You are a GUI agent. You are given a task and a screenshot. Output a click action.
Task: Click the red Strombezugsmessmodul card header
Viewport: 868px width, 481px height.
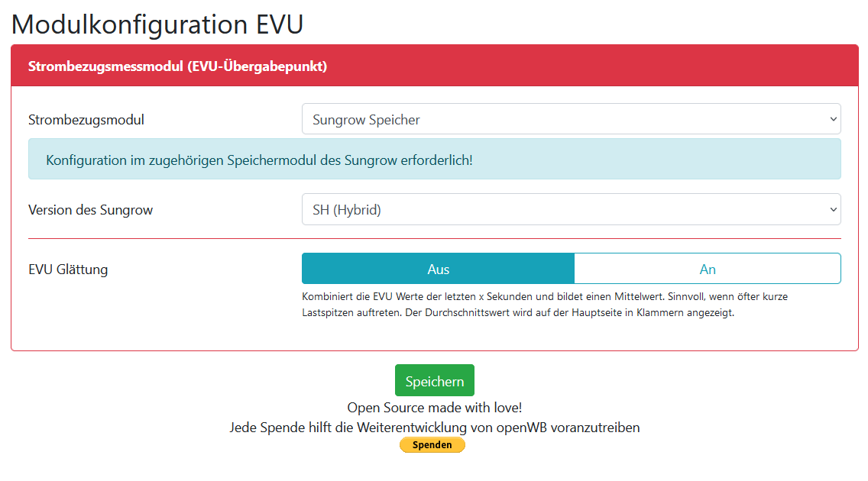point(434,66)
